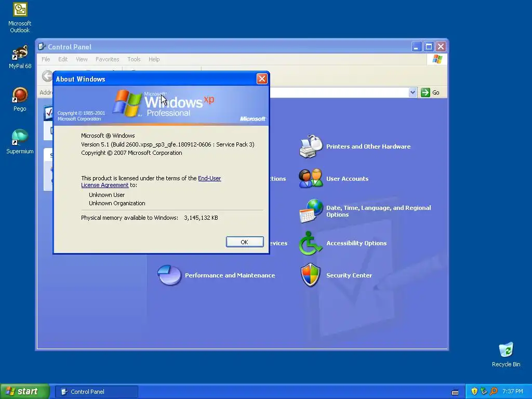
Task: Click the Windows flag logo in Control Panel
Action: (437, 59)
